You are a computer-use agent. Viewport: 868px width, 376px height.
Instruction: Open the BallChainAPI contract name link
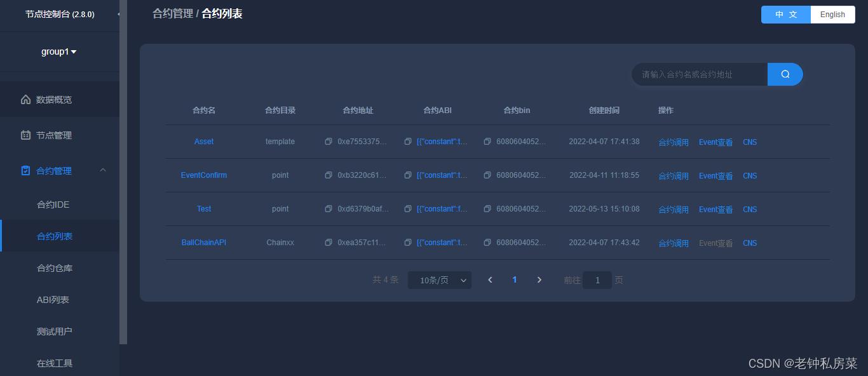click(204, 243)
